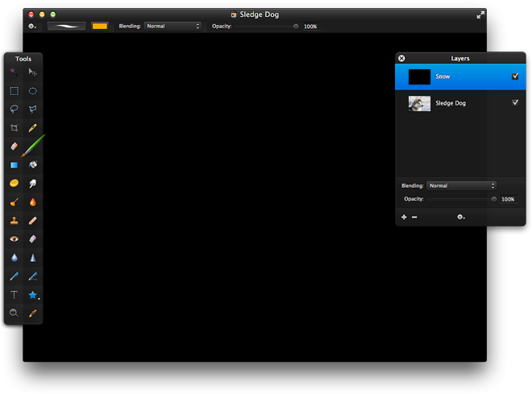Viewport: 532px width, 394px height.
Task: Click the document icon in title bar
Action: coord(234,15)
